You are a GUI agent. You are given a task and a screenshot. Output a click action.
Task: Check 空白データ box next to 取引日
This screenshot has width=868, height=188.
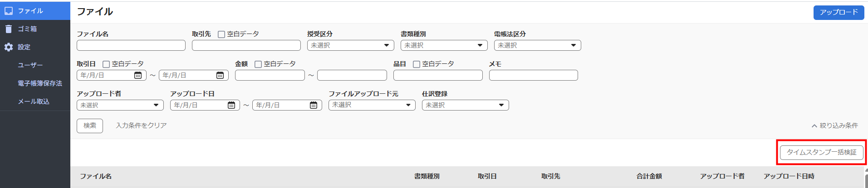click(x=106, y=64)
